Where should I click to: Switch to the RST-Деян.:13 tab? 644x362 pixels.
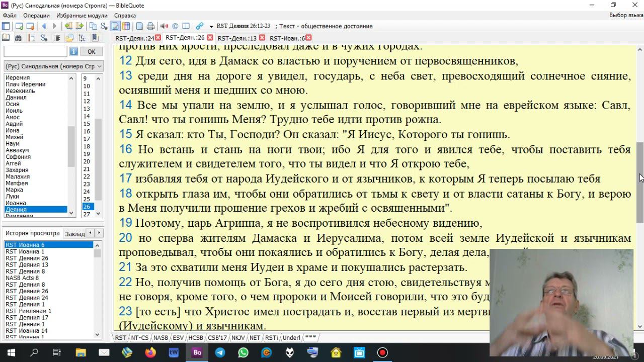tap(237, 38)
